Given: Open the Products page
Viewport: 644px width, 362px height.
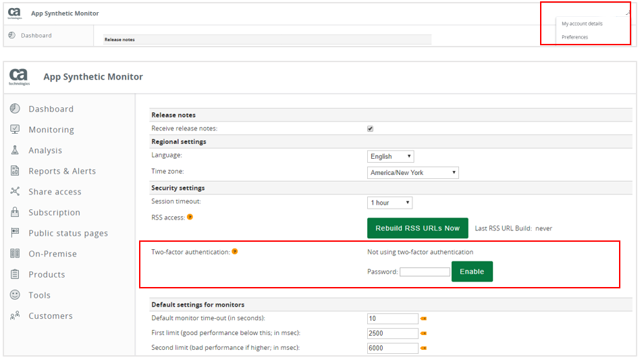Looking at the screenshot, I should [x=47, y=274].
